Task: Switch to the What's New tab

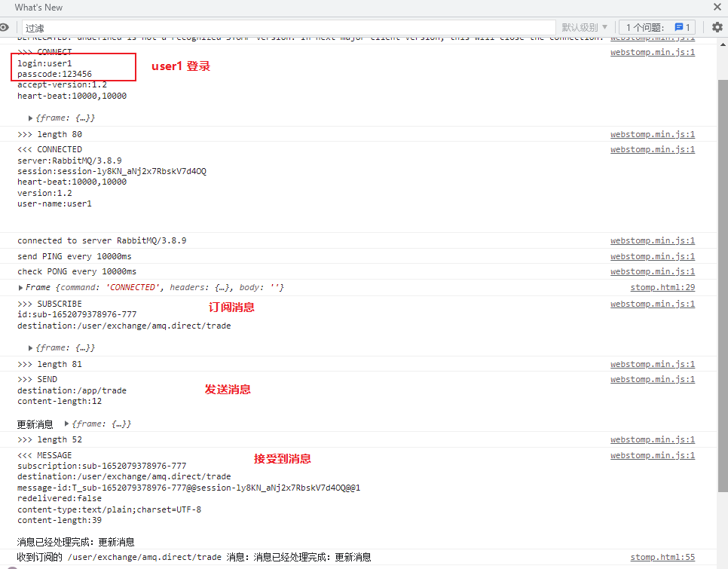Action: click(38, 8)
